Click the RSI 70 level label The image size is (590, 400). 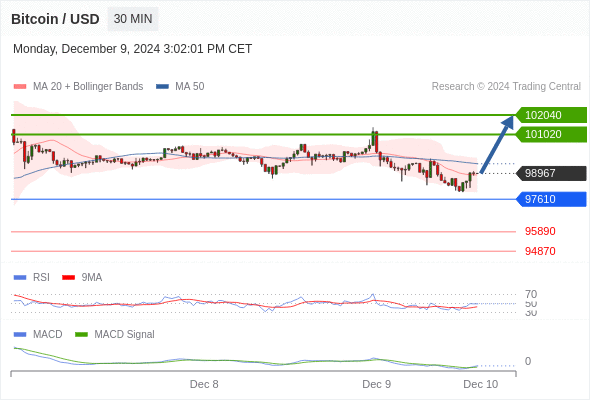click(531, 294)
